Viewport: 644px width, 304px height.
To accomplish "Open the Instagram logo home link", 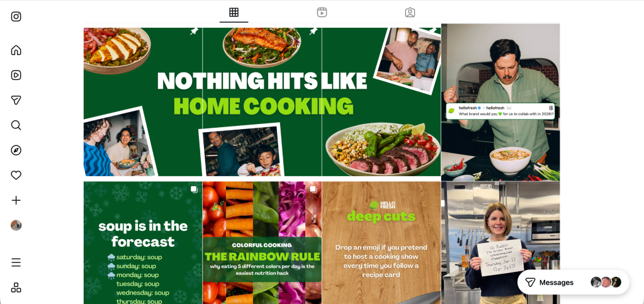I will (16, 16).
